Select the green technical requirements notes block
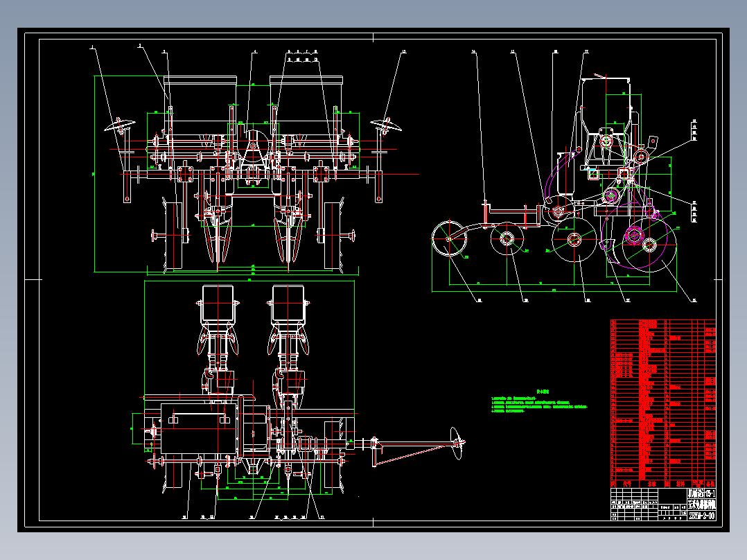The image size is (747, 560). [x=539, y=401]
